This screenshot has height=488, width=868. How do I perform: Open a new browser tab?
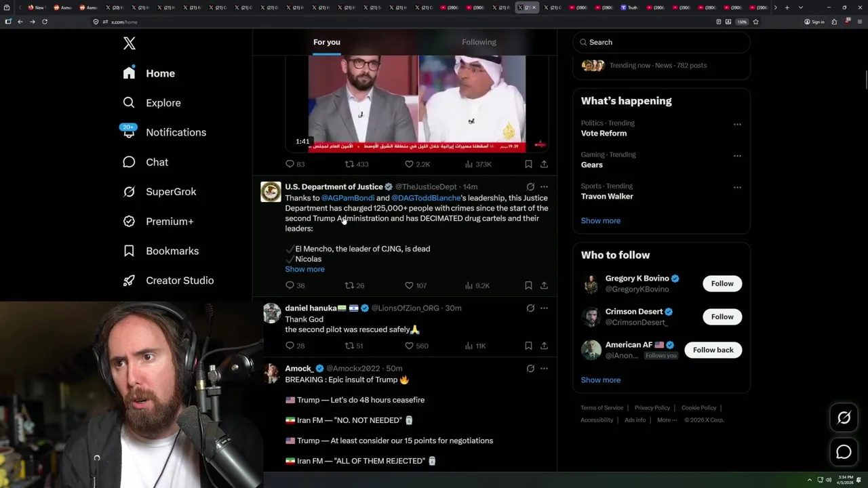tap(787, 7)
